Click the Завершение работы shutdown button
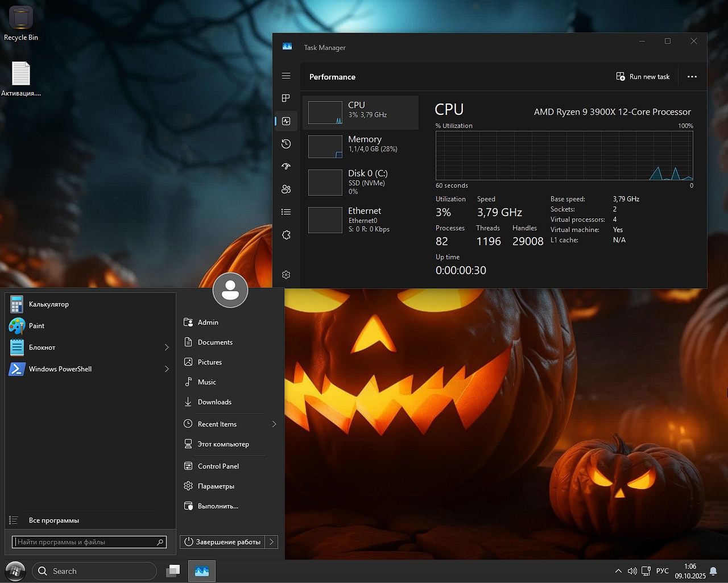Viewport: 728px width, 583px height. pos(223,542)
